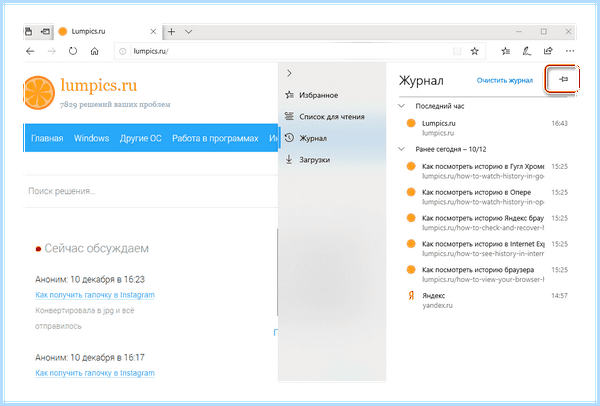Screen dimensions: 600x406
Task: Click set tabs aside icon
Action: [46, 31]
